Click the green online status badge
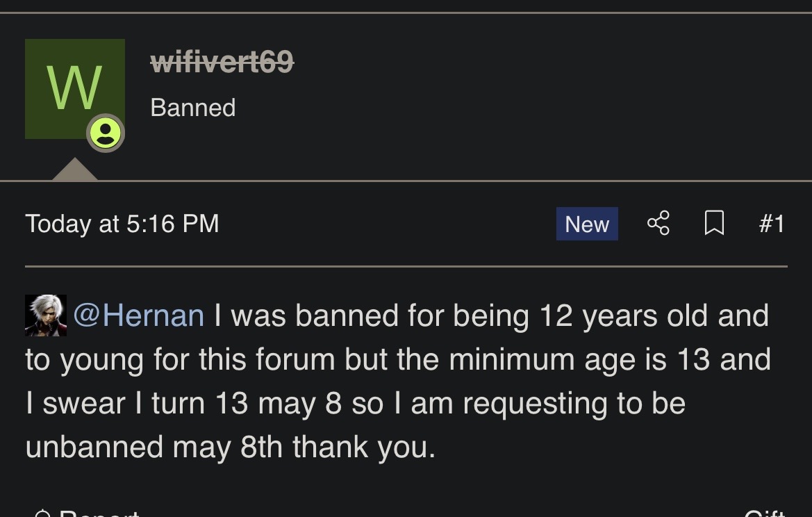Screen dimensions: 812x517 coord(106,133)
